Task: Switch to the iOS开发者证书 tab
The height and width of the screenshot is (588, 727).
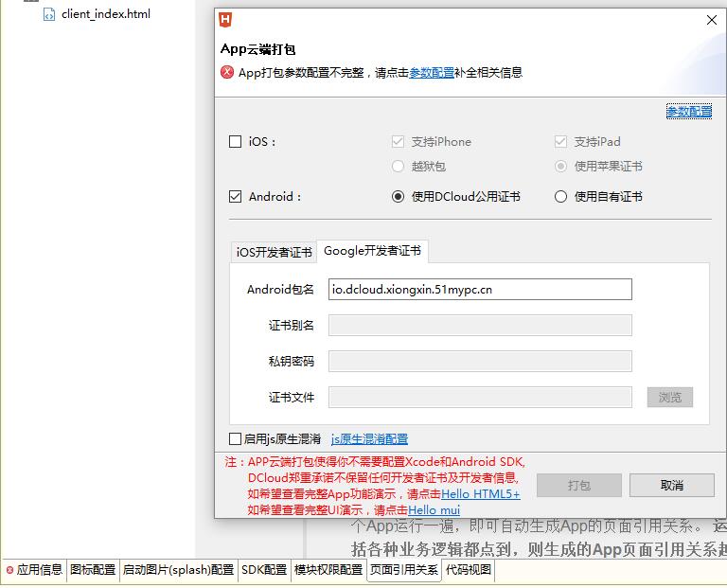Action: point(274,252)
